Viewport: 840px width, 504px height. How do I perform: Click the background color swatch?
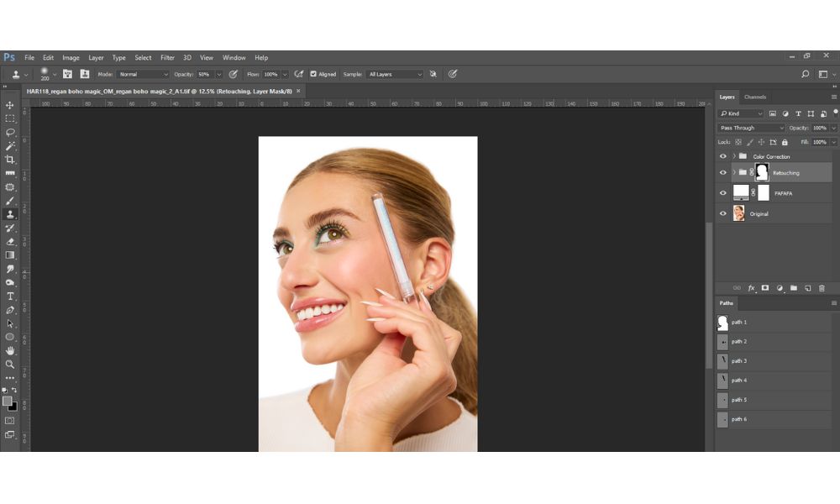pyautogui.click(x=14, y=408)
